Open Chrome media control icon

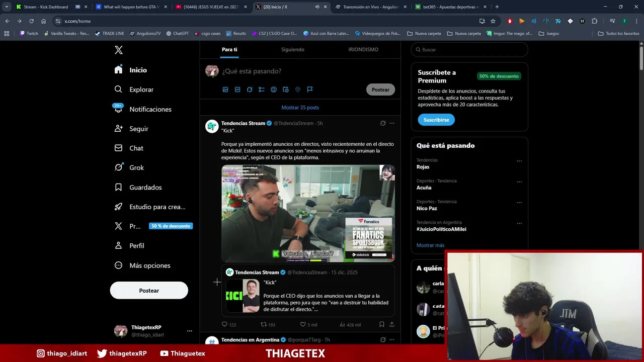click(x=612, y=21)
